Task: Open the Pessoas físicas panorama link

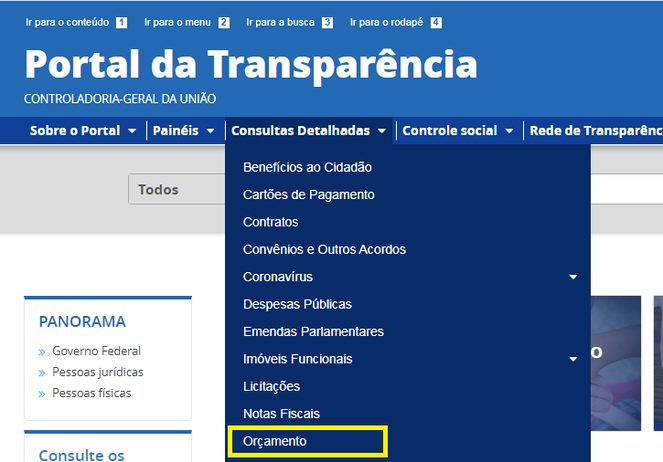Action: (92, 393)
